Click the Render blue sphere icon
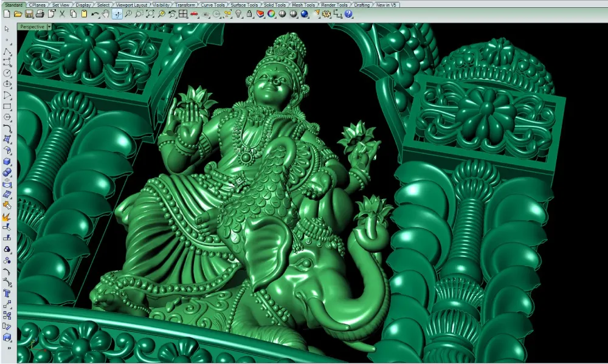Viewport: 608px width, 364px height. 305,14
